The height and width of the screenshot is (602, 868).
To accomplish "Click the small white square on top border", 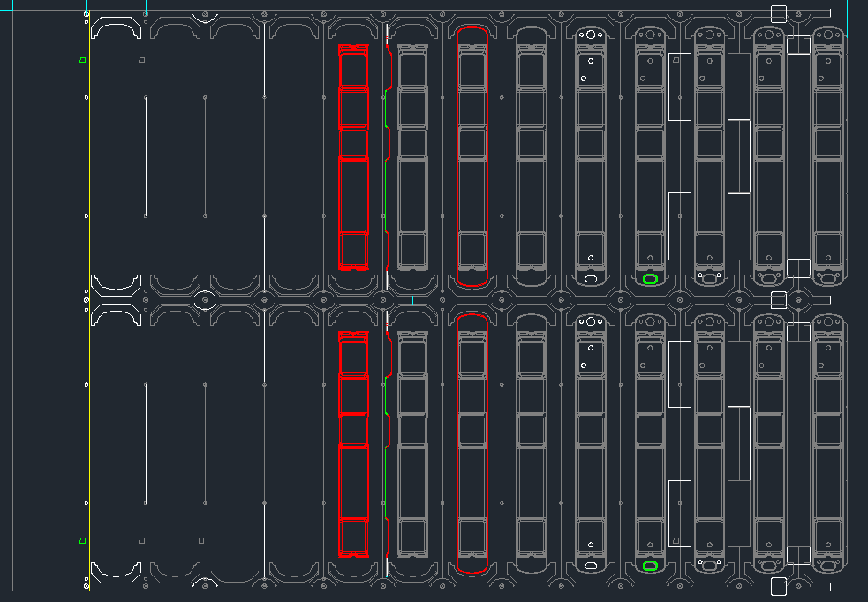I will [778, 13].
